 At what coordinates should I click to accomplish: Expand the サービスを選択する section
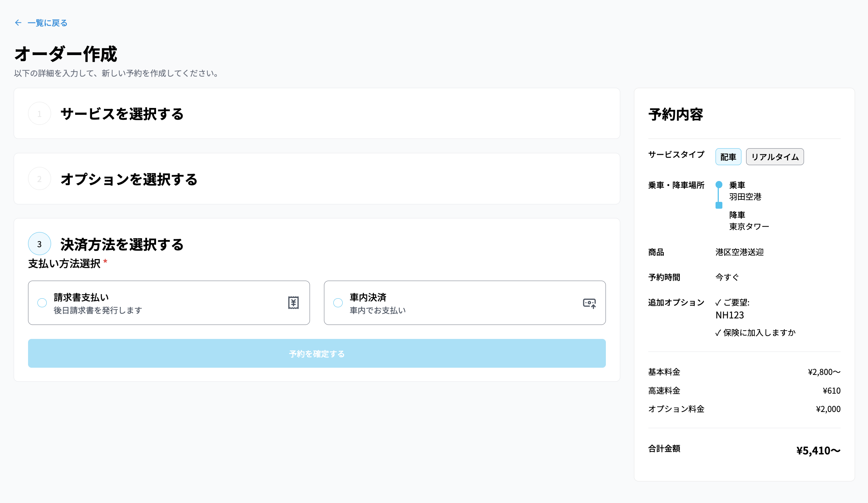click(x=122, y=114)
